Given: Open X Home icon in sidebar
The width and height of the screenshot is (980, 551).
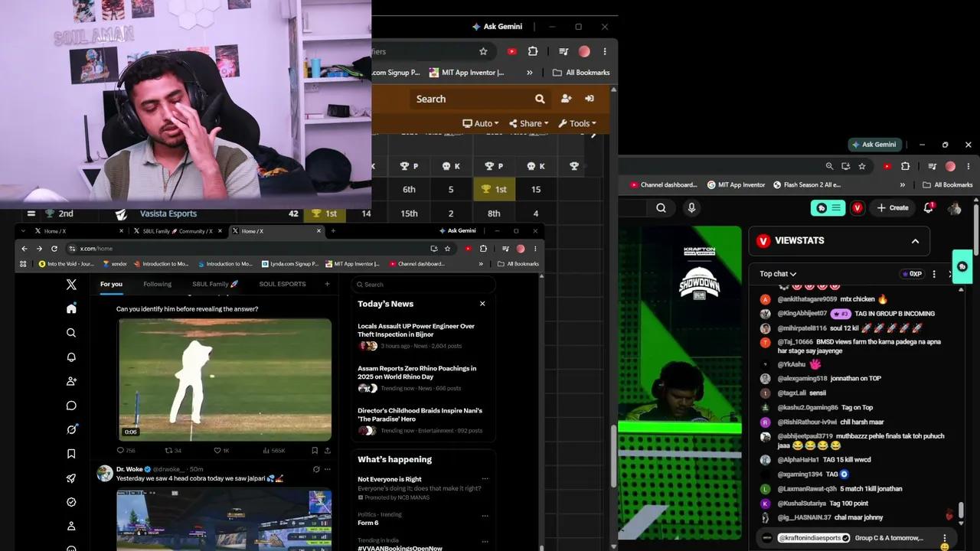Looking at the screenshot, I should (71, 308).
